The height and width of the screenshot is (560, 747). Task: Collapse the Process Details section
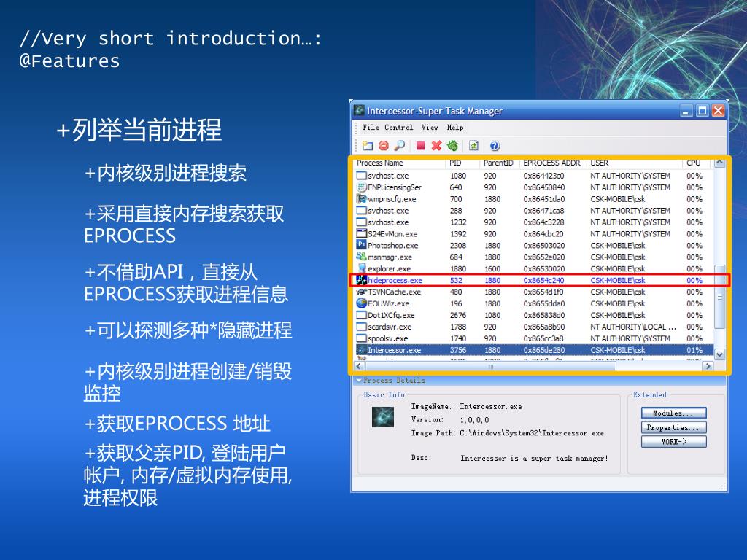point(359,380)
